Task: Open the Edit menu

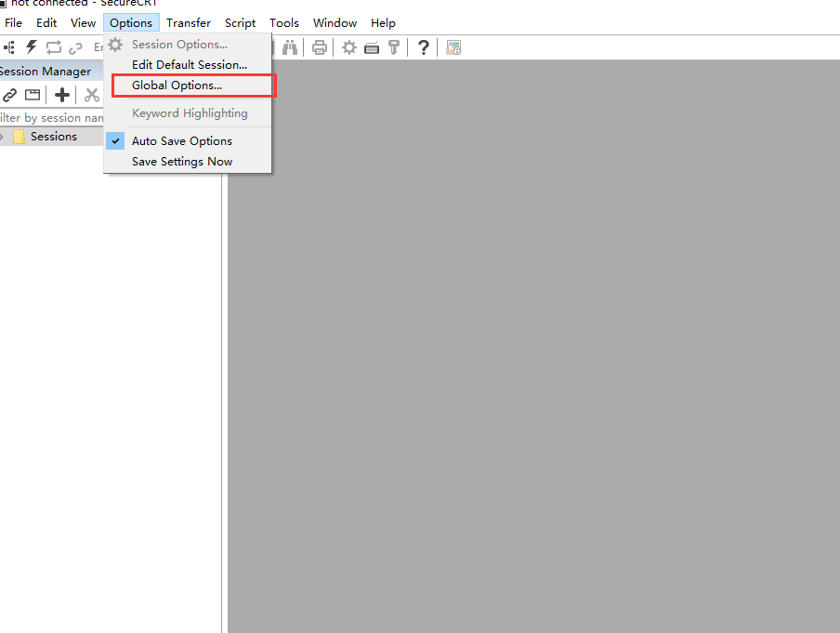Action: click(x=46, y=23)
